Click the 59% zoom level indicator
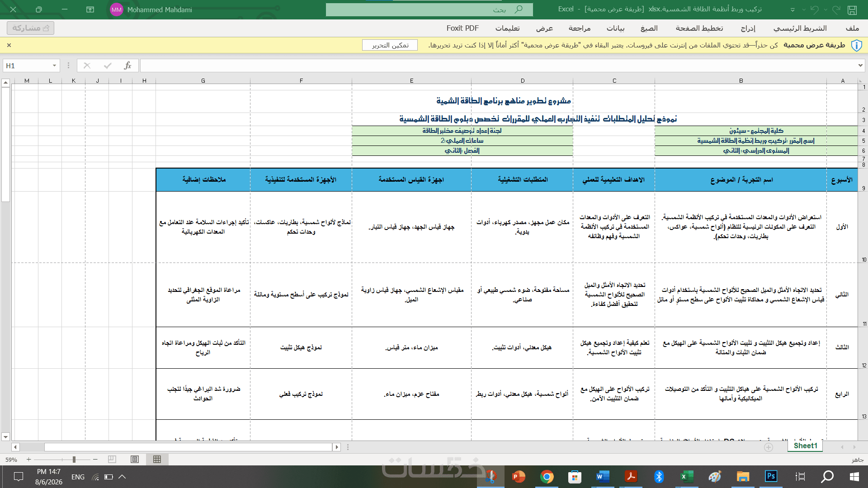868x488 pixels. point(11,460)
